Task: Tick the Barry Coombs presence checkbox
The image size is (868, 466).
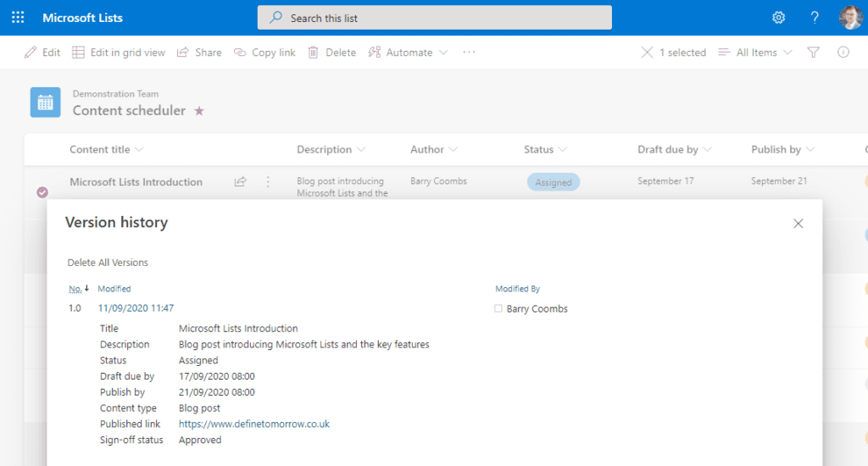Action: pos(498,308)
